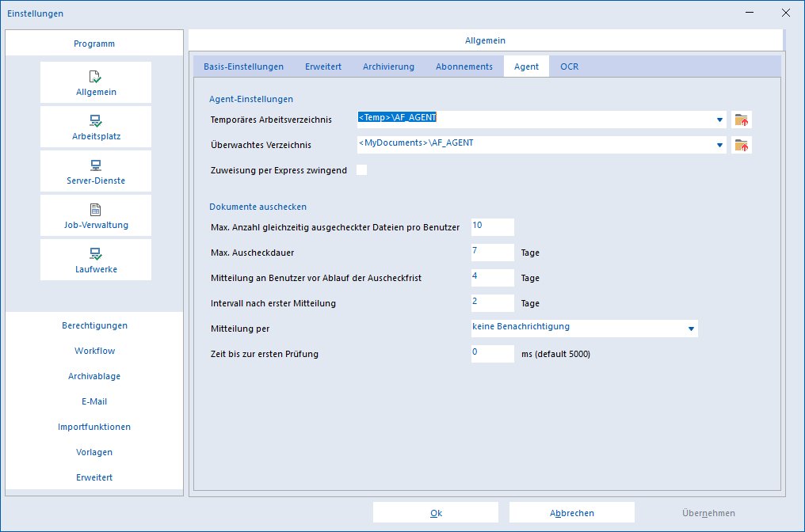Open the Vorlagen section
The width and height of the screenshot is (805, 532).
pos(94,452)
